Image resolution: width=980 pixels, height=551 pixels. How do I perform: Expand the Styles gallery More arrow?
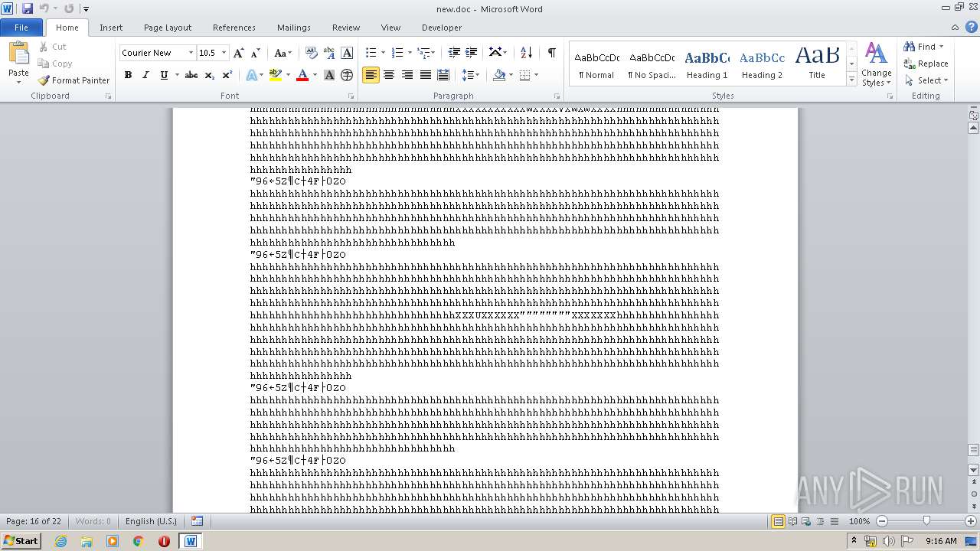point(851,80)
